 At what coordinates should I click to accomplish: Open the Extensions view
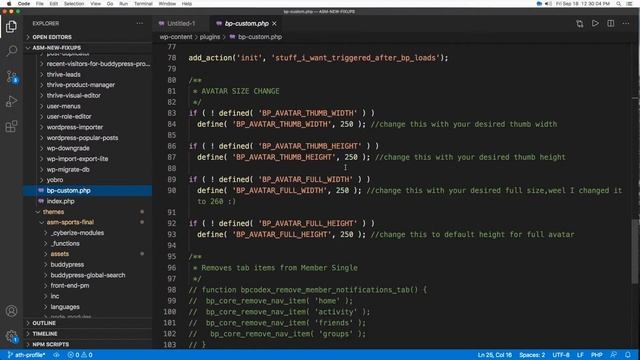tap(11, 126)
